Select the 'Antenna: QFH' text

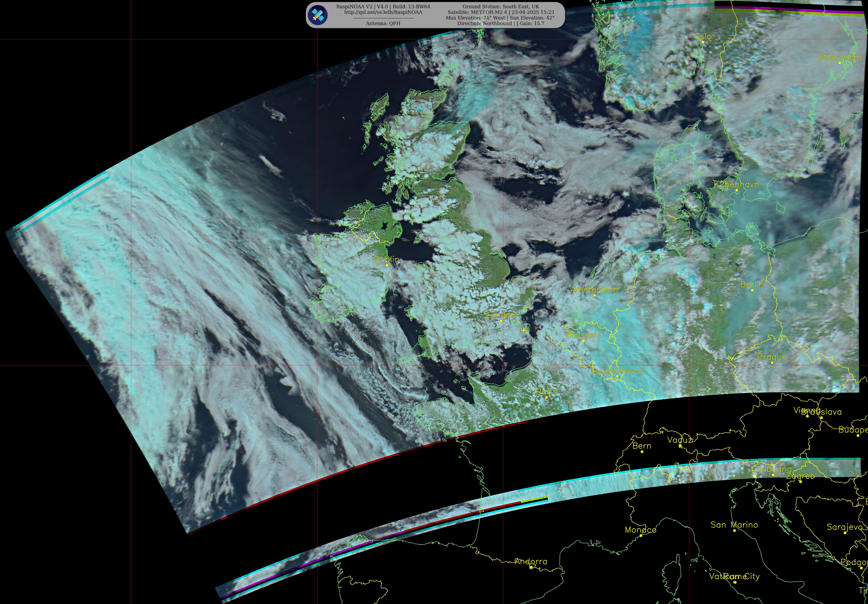(383, 23)
